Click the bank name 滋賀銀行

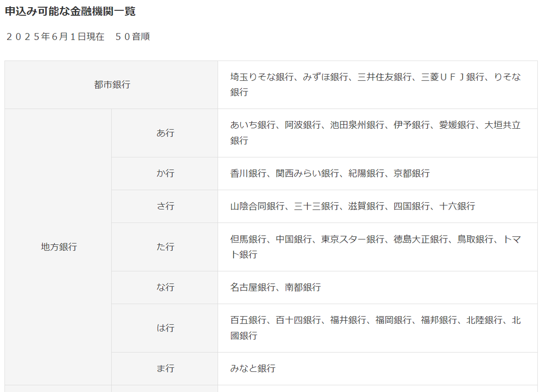click(367, 206)
